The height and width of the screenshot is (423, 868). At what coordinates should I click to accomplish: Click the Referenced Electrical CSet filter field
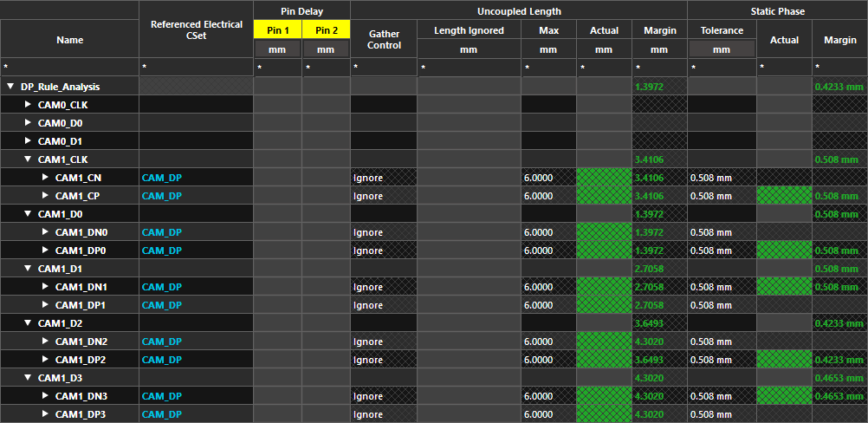[196, 68]
